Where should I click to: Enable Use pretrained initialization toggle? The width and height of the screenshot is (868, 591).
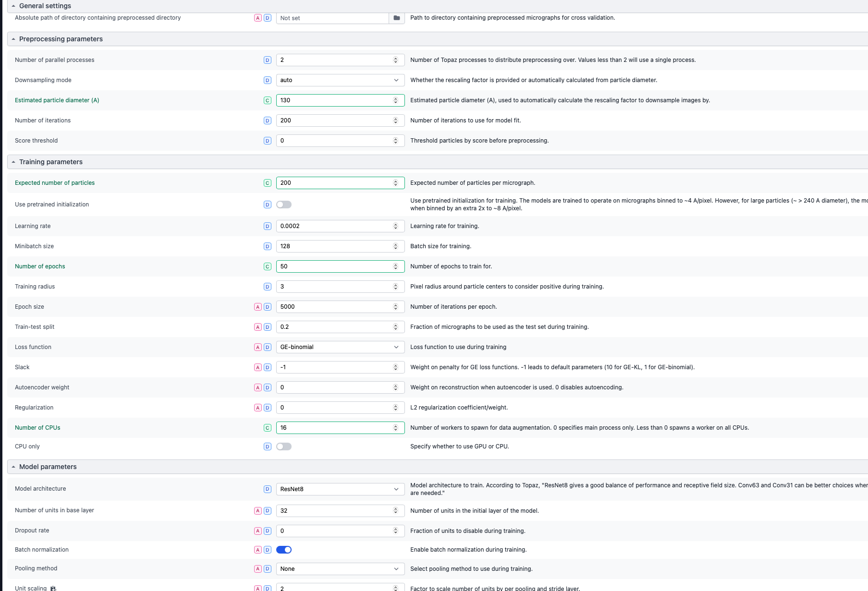(284, 205)
